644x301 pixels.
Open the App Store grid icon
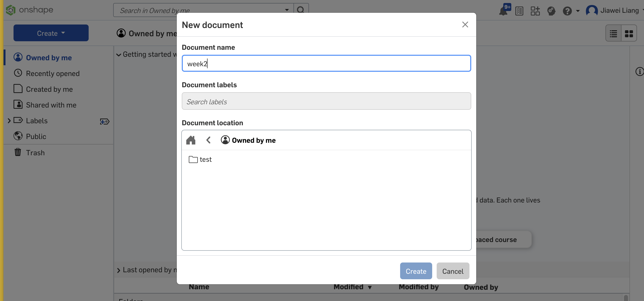535,11
